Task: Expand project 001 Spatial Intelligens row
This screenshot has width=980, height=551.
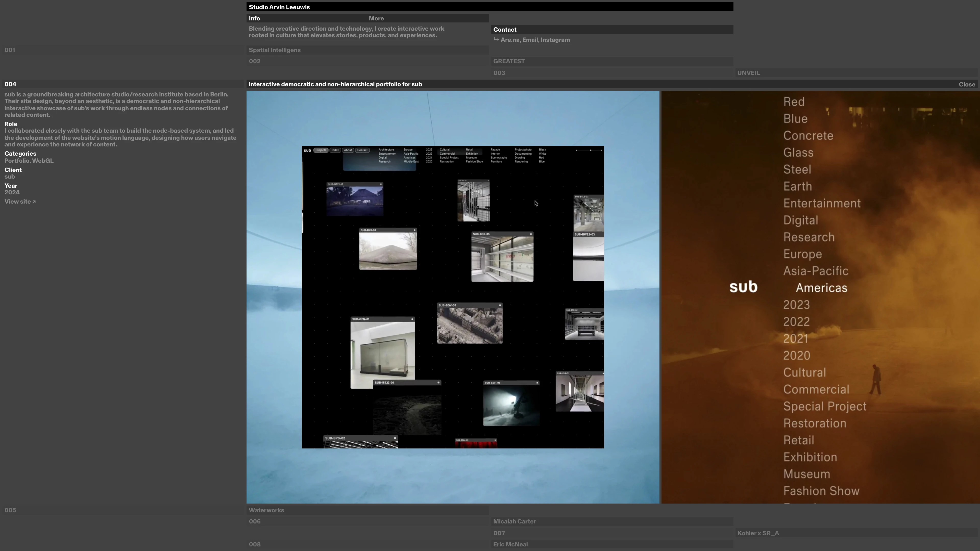Action: coord(274,50)
